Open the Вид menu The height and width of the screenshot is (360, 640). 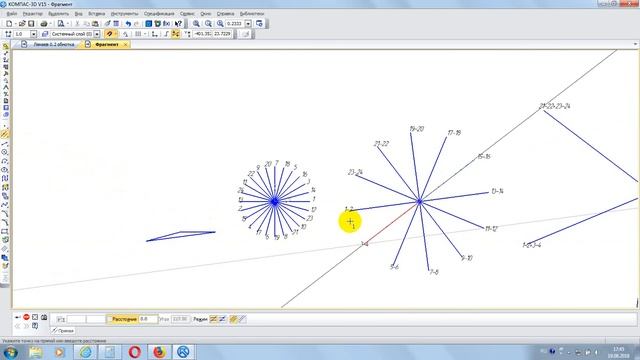tap(78, 13)
